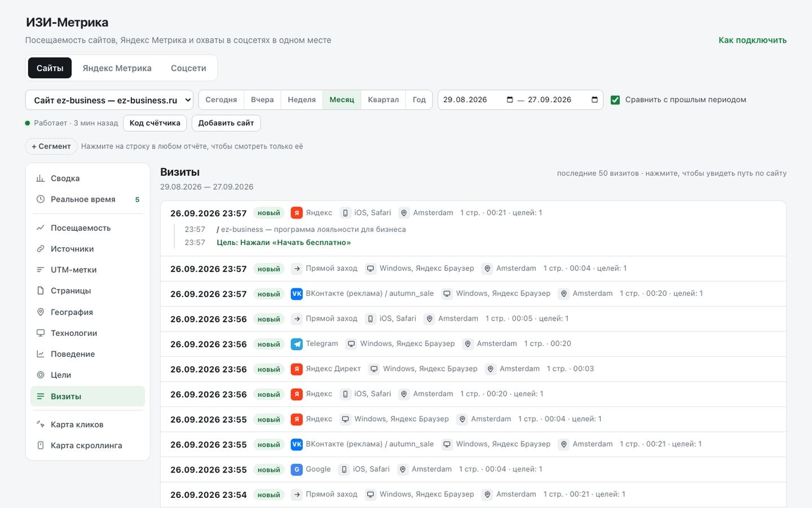Select the Вчера period
Image resolution: width=812 pixels, height=508 pixels.
(x=262, y=100)
